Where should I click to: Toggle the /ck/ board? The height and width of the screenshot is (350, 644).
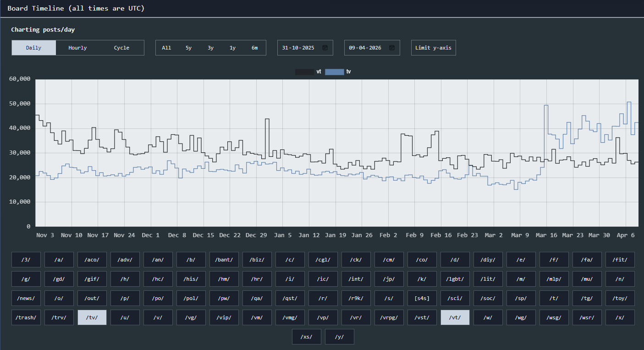(356, 260)
